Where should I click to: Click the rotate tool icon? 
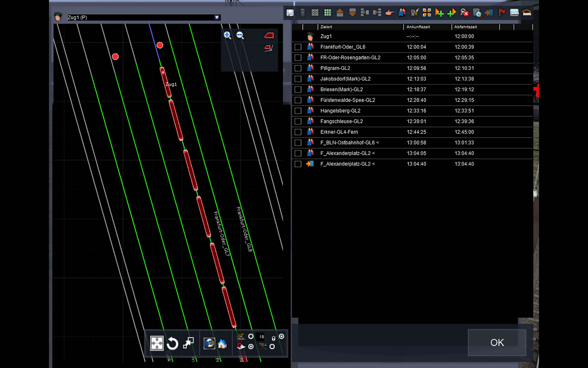click(172, 344)
